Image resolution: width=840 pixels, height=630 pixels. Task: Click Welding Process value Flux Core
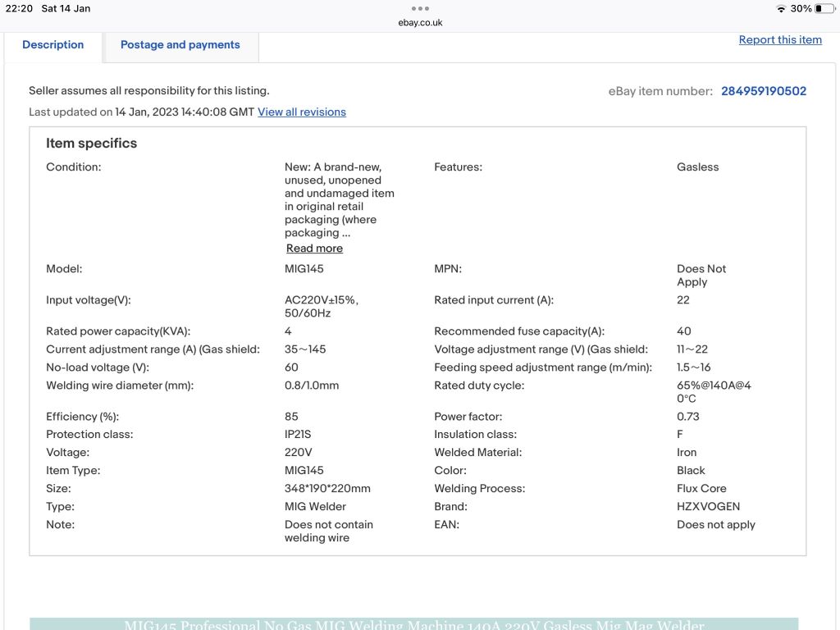tap(701, 488)
